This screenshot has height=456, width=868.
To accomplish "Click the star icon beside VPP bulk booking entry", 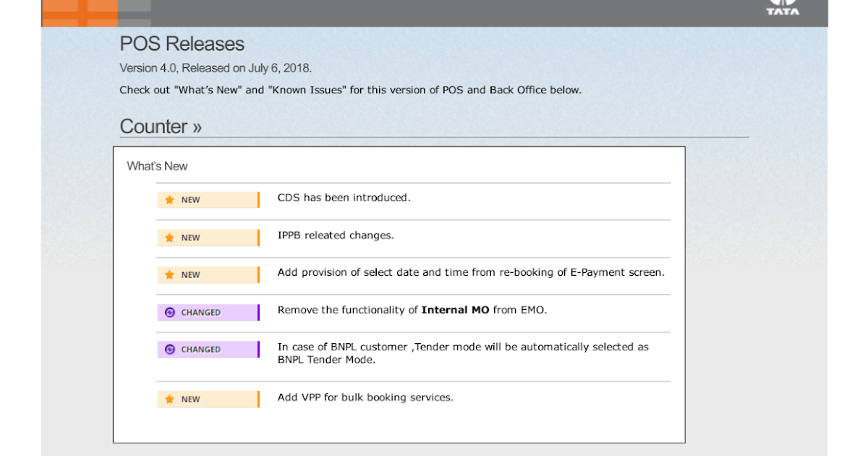I will click(x=169, y=399).
